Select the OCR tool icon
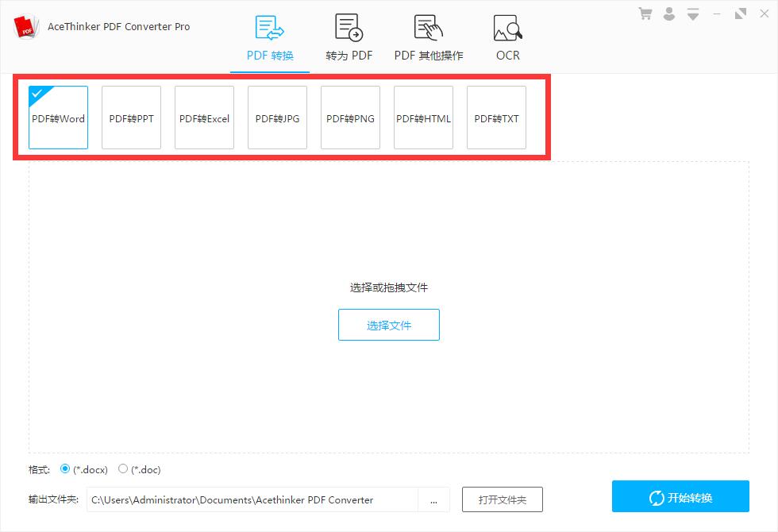Viewport: 778px width, 532px height. (x=507, y=27)
